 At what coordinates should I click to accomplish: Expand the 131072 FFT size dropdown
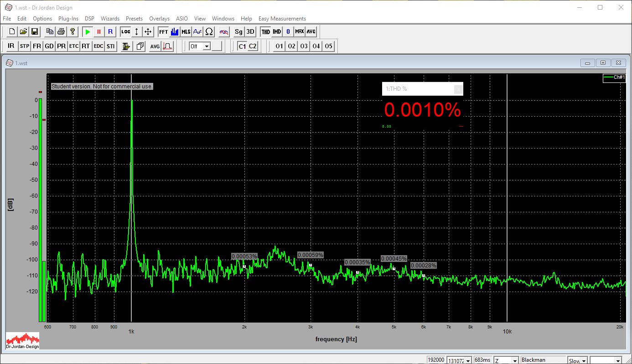click(x=468, y=360)
